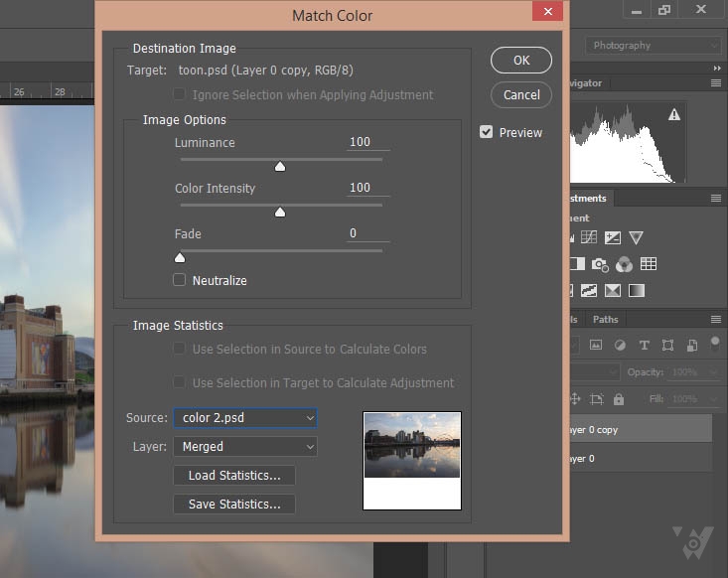Click the Luminance slider handle
This screenshot has width=728, height=578.
coord(280,167)
